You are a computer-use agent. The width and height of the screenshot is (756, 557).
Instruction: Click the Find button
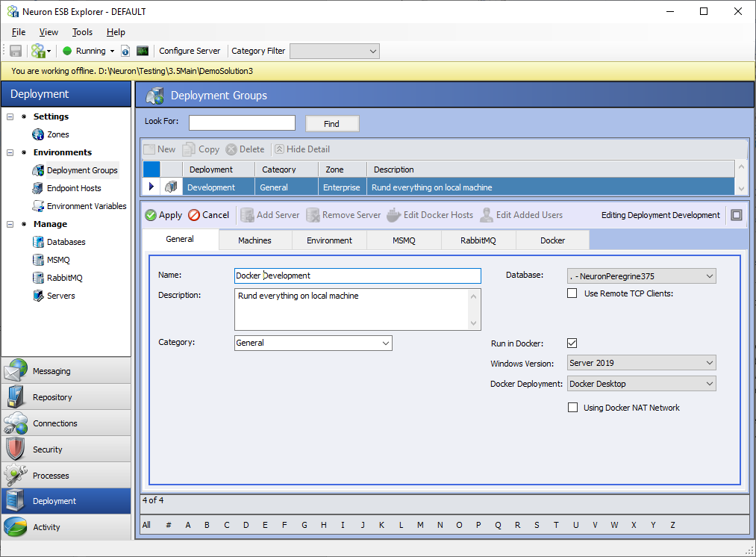point(331,124)
